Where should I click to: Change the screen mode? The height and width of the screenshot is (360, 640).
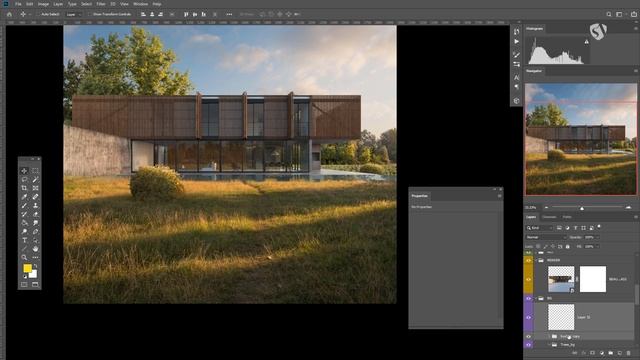click(x=35, y=284)
